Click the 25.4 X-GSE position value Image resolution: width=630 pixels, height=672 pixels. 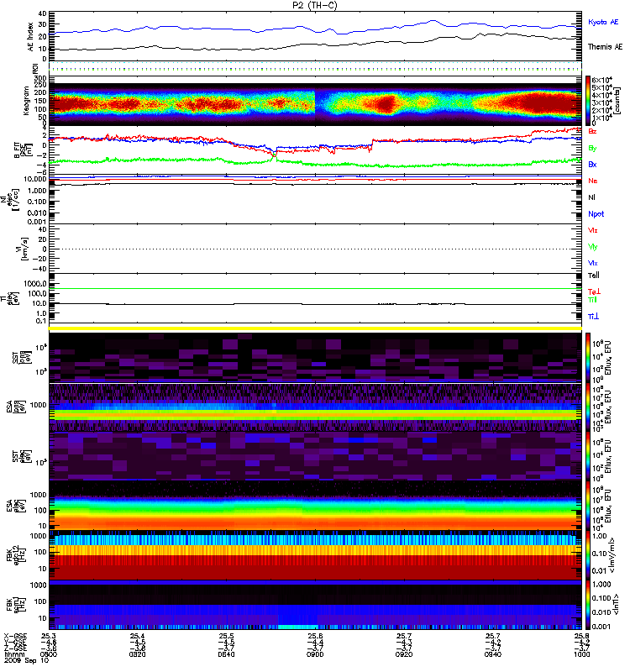pos(137,636)
